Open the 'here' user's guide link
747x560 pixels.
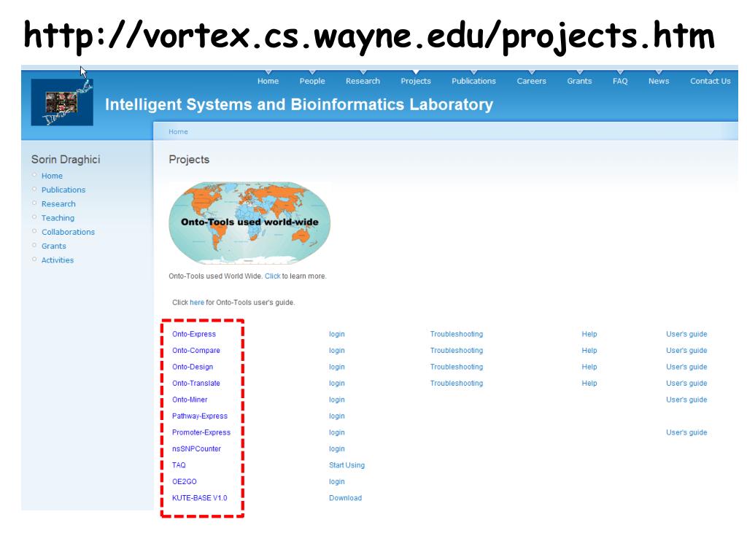[197, 303]
